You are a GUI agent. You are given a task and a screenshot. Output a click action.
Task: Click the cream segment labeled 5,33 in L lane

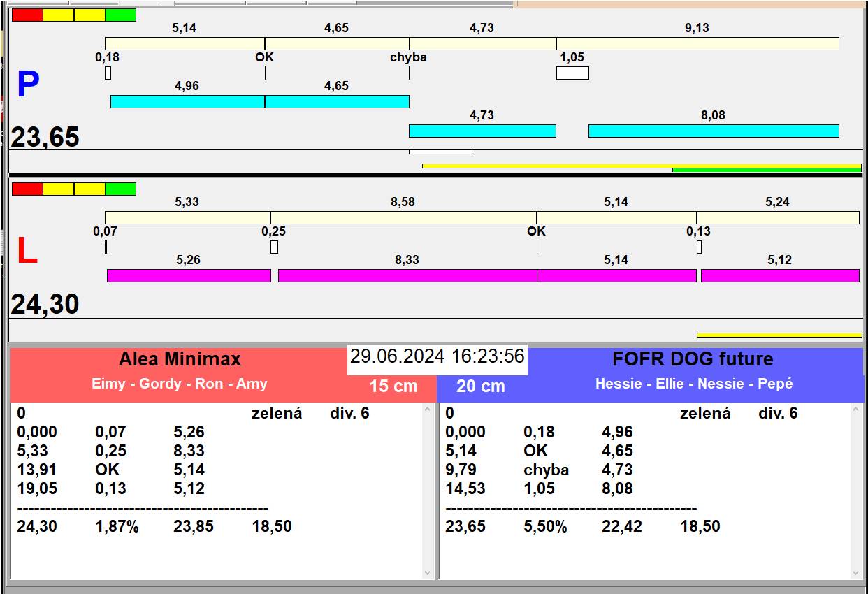[x=187, y=217]
